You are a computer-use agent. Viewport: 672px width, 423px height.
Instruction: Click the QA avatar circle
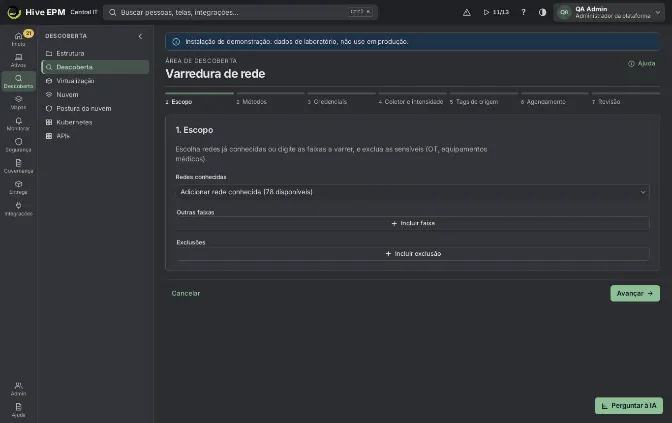coord(564,12)
